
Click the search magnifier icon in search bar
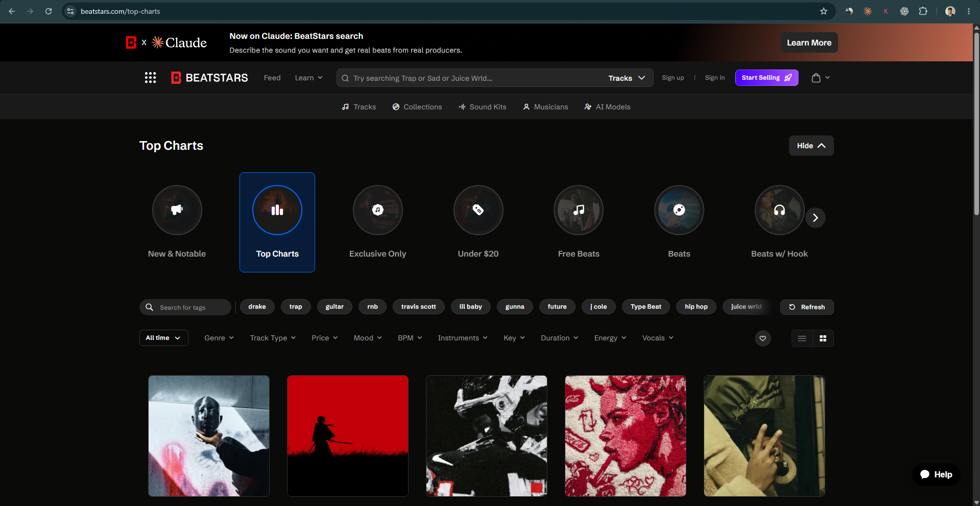345,78
